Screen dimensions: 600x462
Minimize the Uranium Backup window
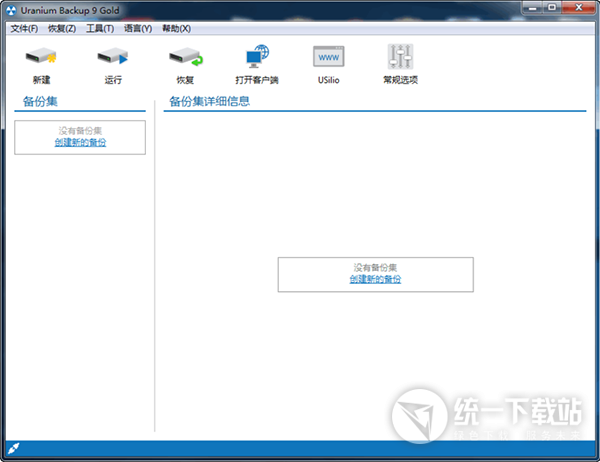click(522, 10)
